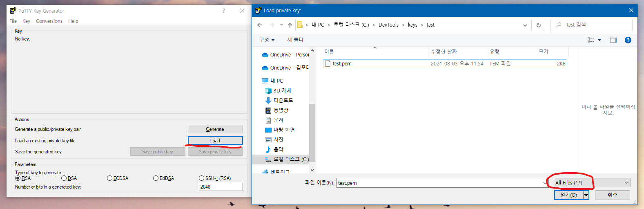Open the 열기 button split dropdown arrow
The image size is (644, 209).
point(586,195)
